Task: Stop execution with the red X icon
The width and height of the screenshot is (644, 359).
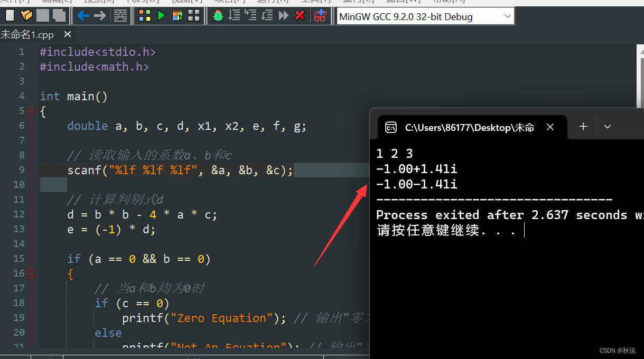Action: pos(300,16)
